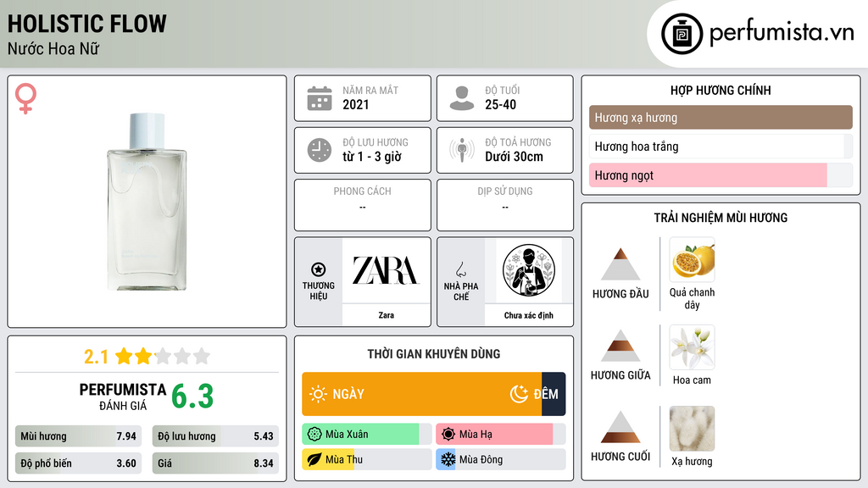Click the pink Hương ngọt accord bar

click(x=708, y=175)
